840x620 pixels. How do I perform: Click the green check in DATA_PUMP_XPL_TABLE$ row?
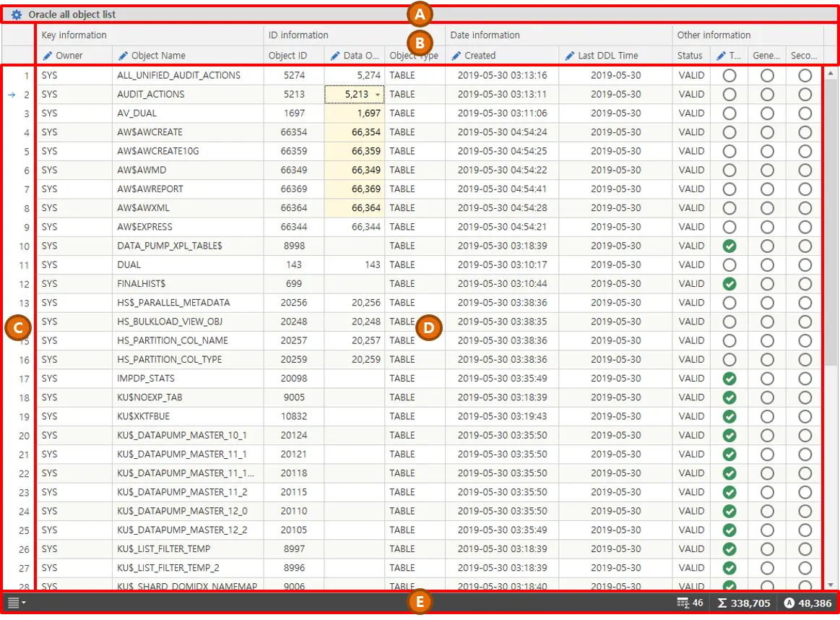[729, 246]
